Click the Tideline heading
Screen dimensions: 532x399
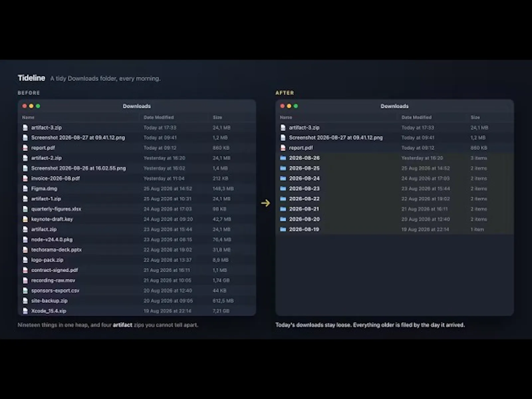(x=32, y=78)
